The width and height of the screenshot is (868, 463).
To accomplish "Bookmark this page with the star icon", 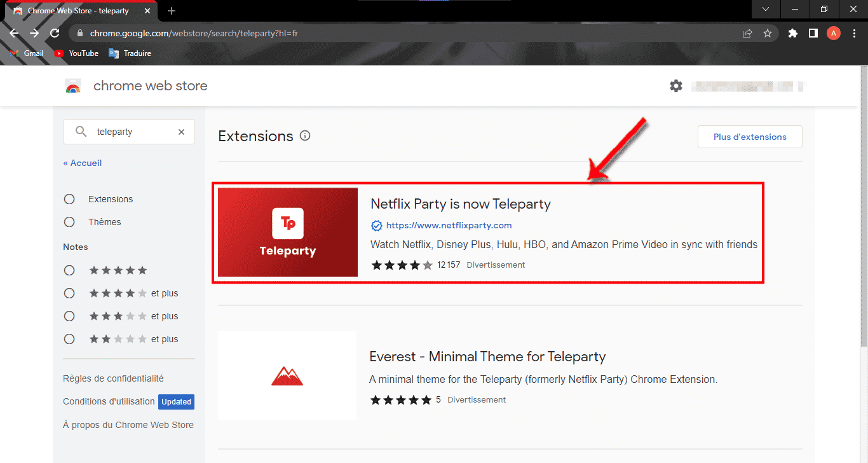I will [x=768, y=33].
